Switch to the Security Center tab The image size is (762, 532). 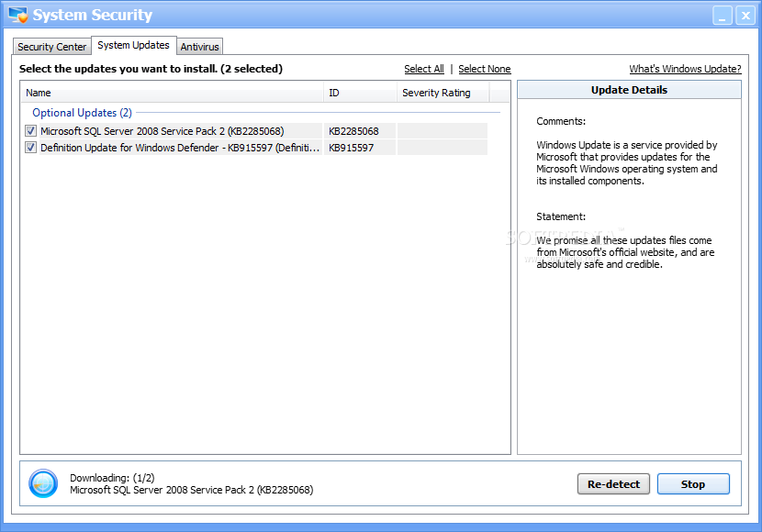pos(51,47)
